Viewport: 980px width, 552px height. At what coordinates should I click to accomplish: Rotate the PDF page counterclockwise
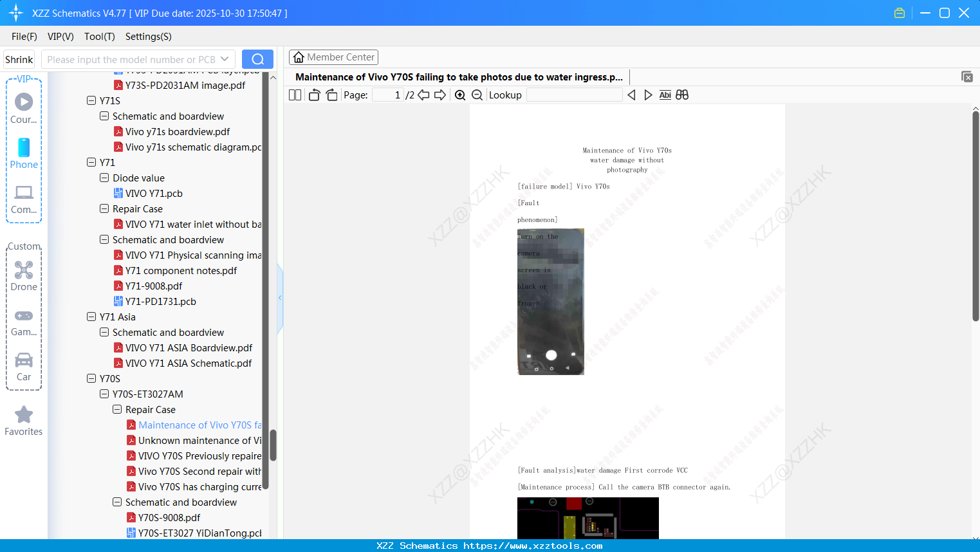pyautogui.click(x=313, y=95)
